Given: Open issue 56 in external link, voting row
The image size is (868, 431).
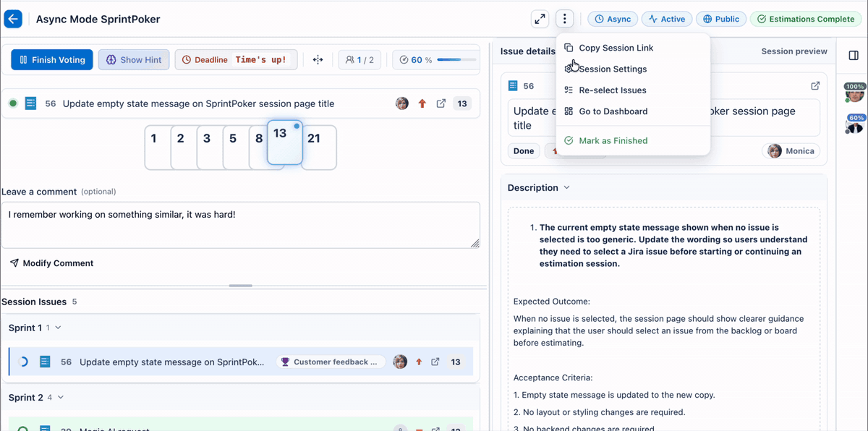Looking at the screenshot, I should (441, 103).
